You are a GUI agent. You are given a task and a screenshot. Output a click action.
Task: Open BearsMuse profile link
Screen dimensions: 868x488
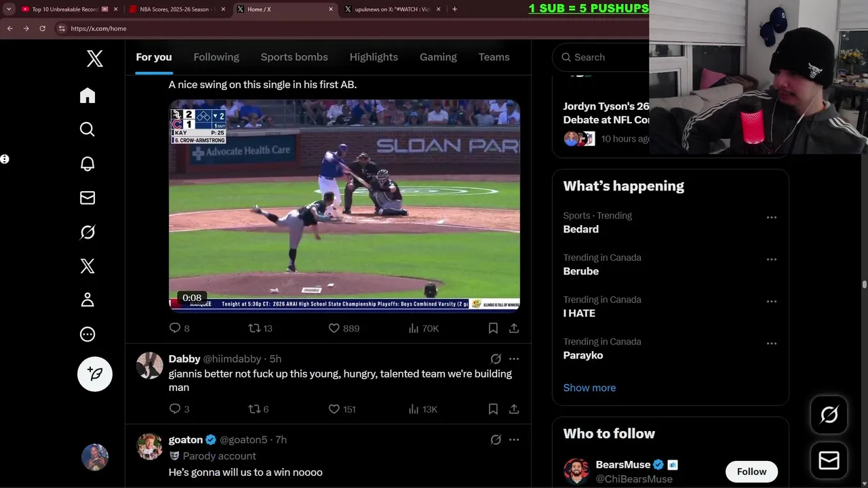point(623,464)
